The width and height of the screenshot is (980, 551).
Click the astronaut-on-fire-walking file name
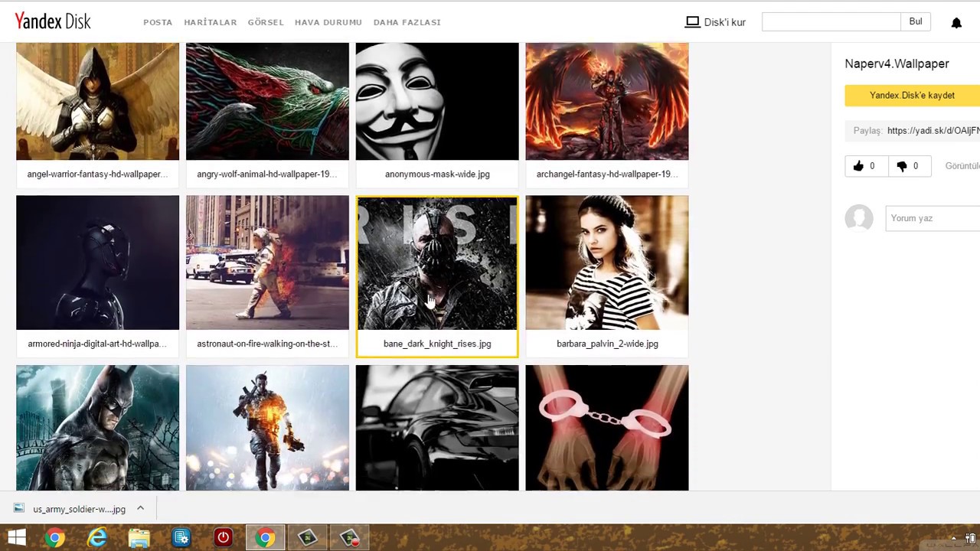click(x=267, y=344)
